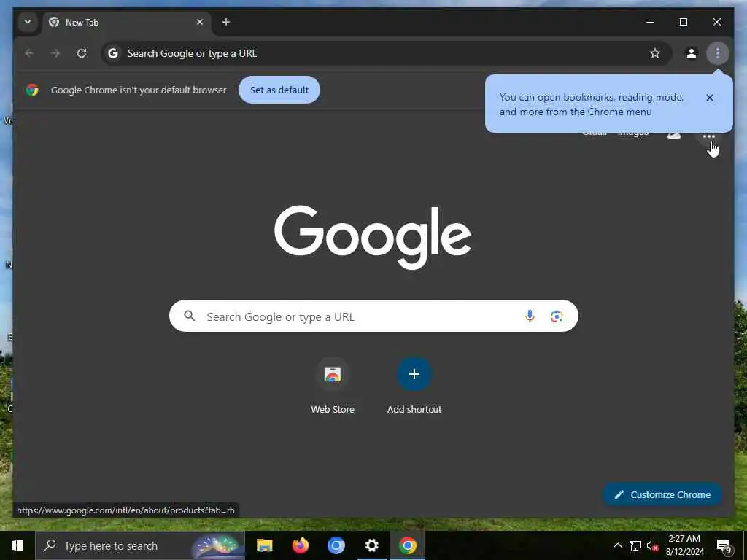747x560 pixels.
Task: Click the Chrome logo in default browser bar
Action: pos(32,90)
